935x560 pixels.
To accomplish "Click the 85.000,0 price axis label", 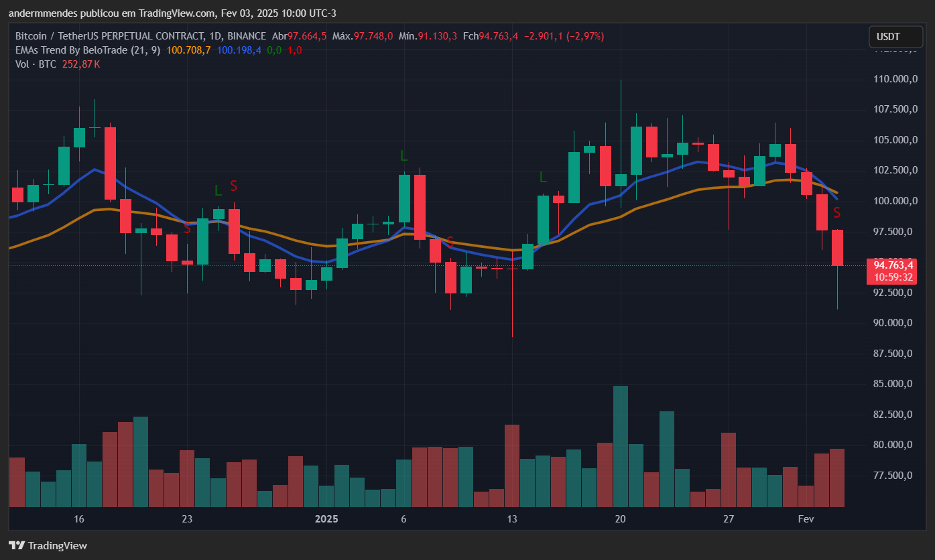I will [894, 384].
